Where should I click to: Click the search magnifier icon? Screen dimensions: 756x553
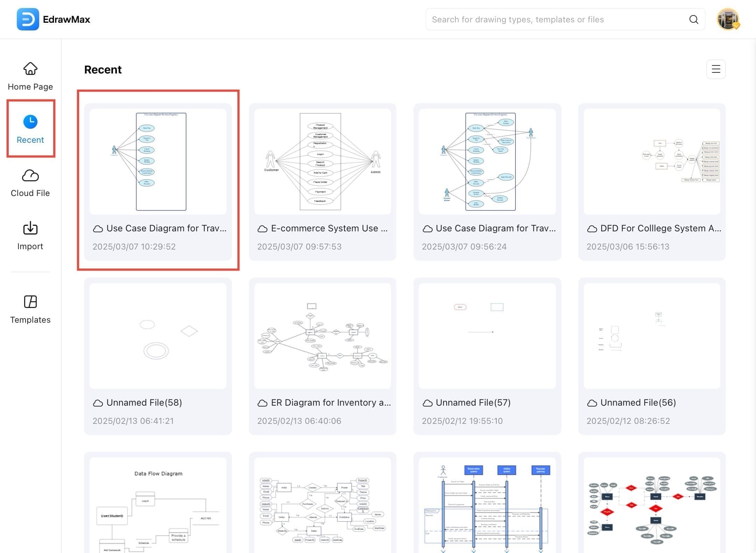point(694,19)
